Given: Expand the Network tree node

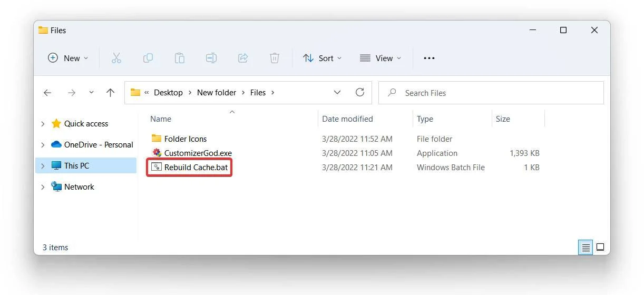Looking at the screenshot, I should click(x=43, y=187).
